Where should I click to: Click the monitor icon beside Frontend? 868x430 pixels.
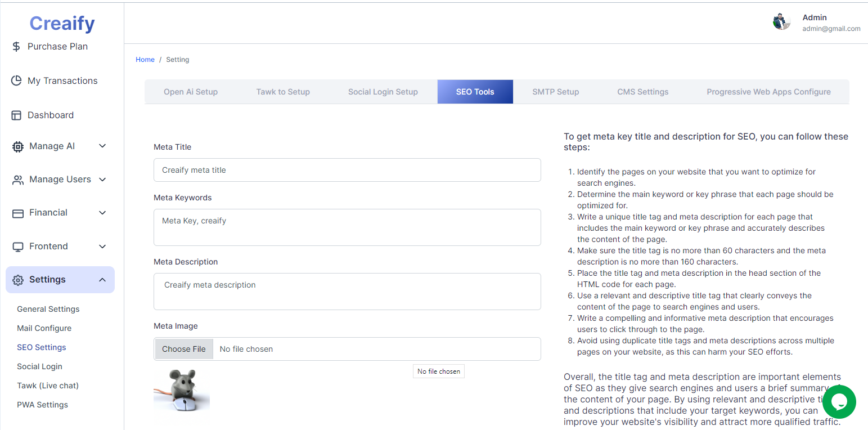point(18,247)
